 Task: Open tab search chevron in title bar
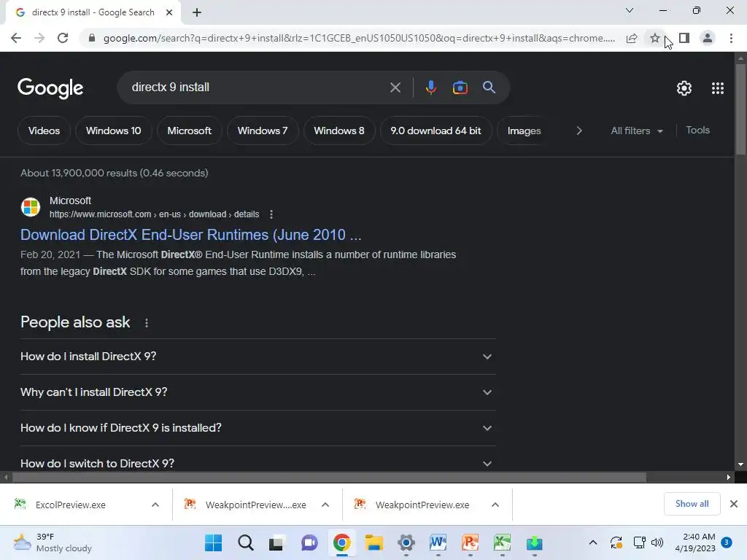(630, 10)
